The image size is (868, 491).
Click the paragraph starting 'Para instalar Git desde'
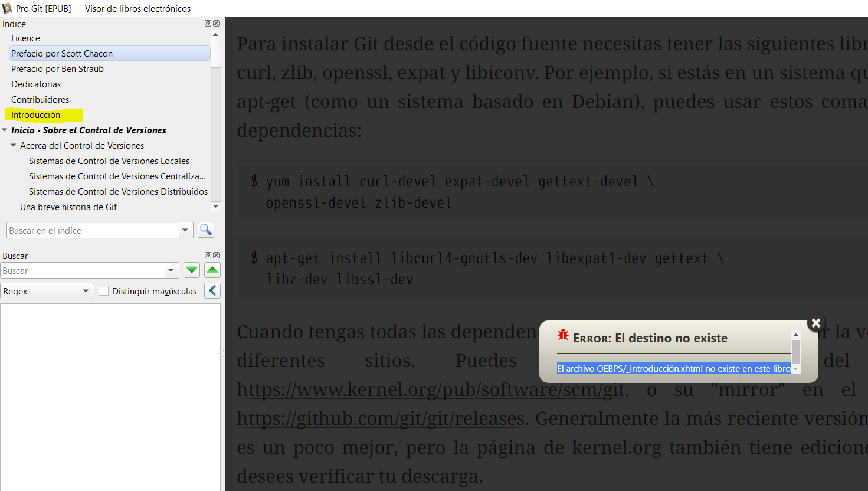point(552,87)
